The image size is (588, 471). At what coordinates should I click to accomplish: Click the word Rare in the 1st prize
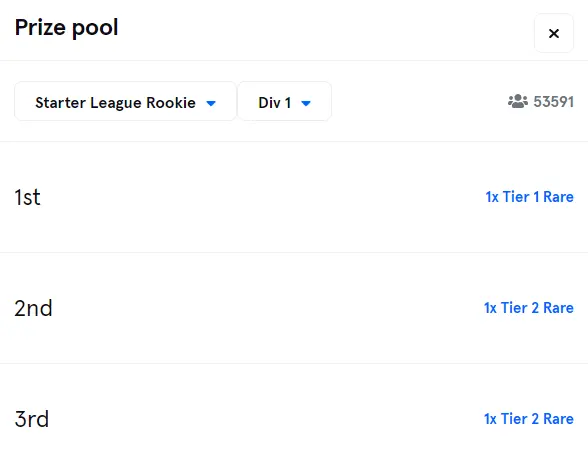pyautogui.click(x=558, y=197)
